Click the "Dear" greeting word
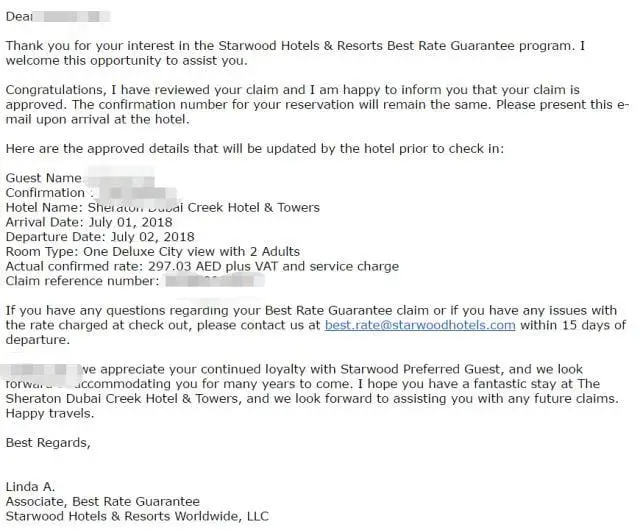The width and height of the screenshot is (640, 530). point(19,16)
